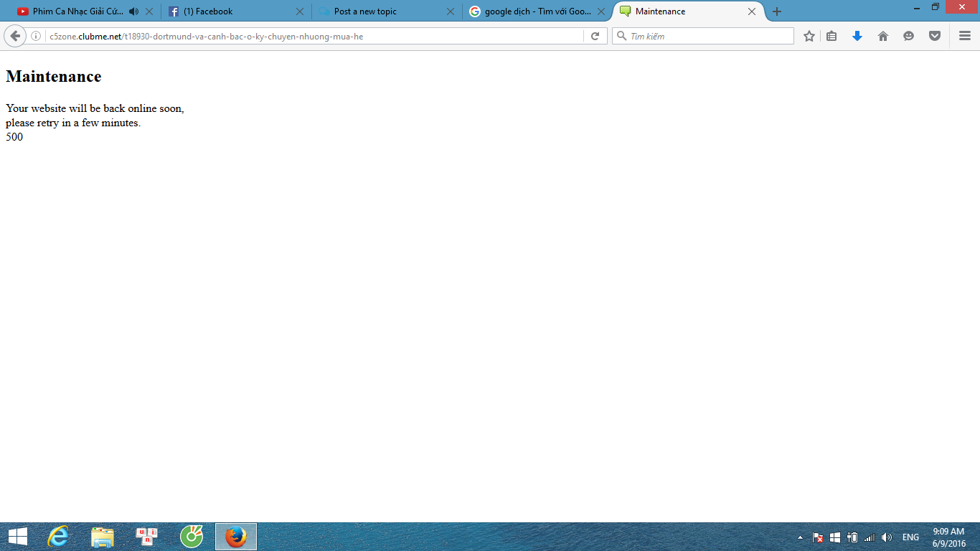Open the Action Center flag icon in the tray

[818, 537]
